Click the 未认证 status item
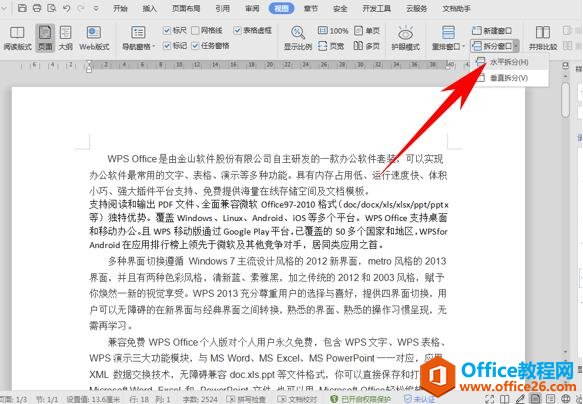The image size is (583, 404). tap(419, 400)
